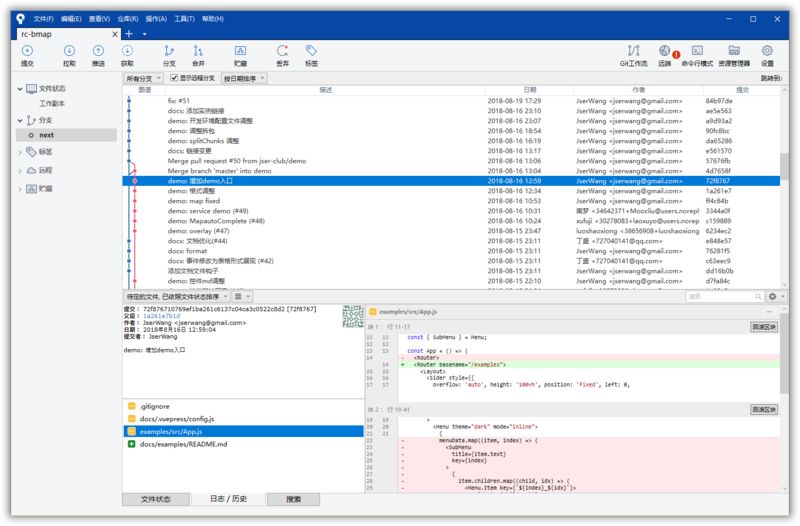This screenshot has width=800, height=526.
Task: Toggle the 显示远程分支 checkbox
Action: [174, 78]
